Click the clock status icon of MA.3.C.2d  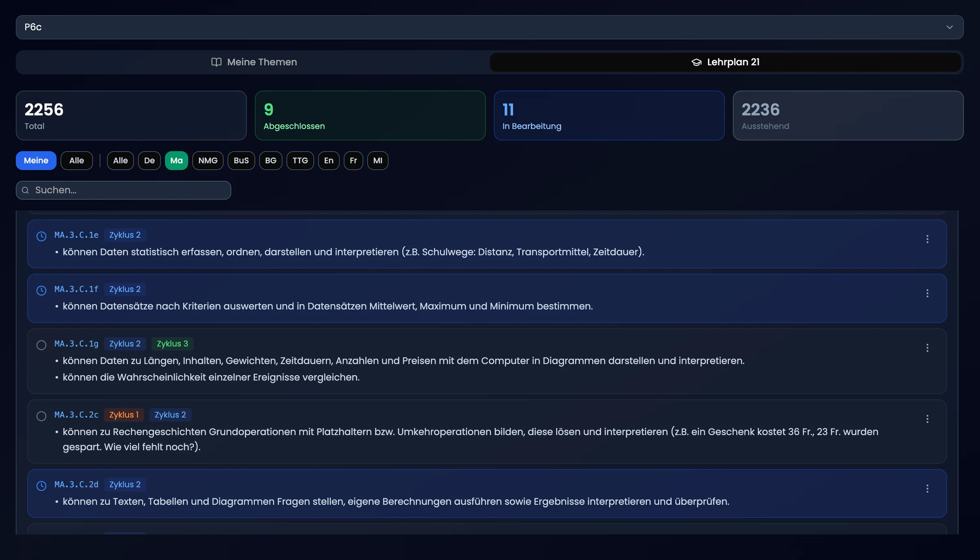click(41, 486)
